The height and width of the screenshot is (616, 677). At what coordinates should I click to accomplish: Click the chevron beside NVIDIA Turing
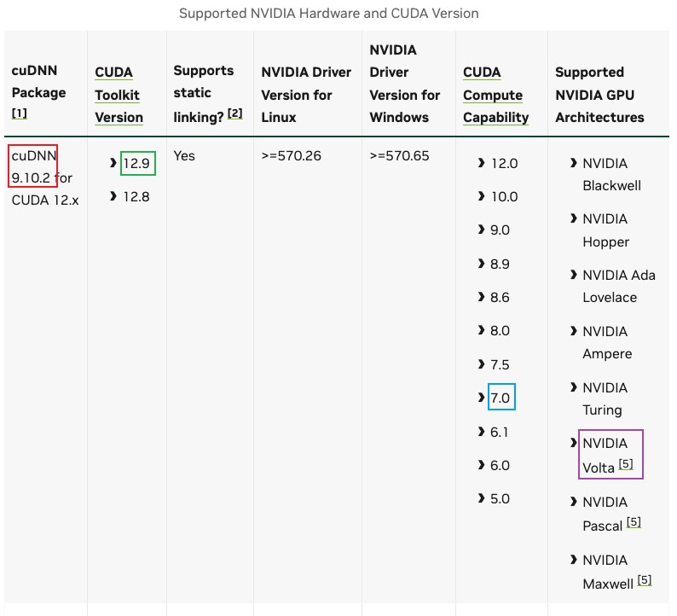(573, 387)
